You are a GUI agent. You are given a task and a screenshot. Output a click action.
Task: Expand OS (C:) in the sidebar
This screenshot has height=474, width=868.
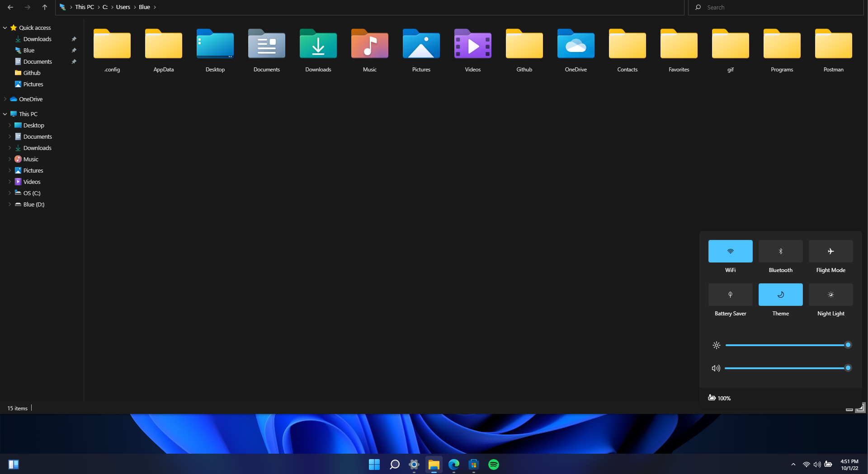10,193
